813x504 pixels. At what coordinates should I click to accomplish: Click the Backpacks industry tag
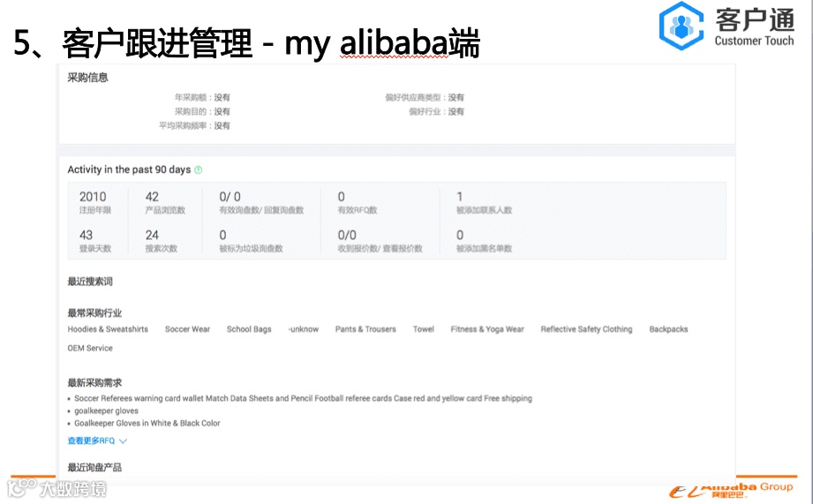(x=668, y=329)
